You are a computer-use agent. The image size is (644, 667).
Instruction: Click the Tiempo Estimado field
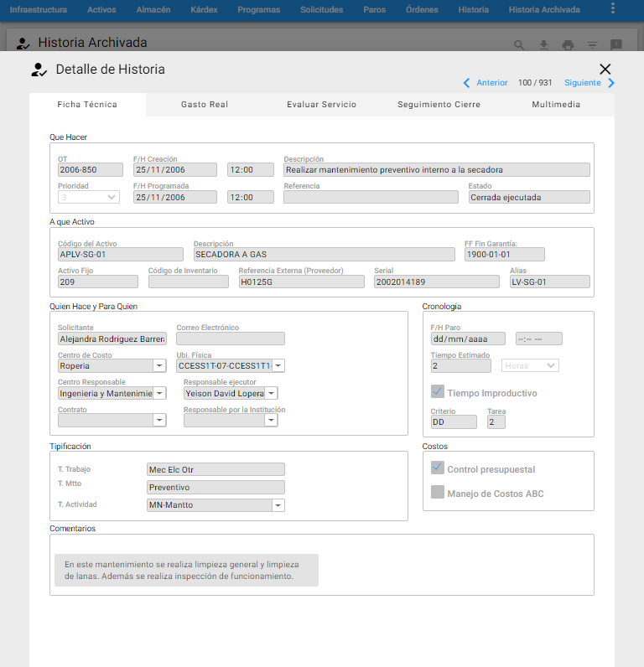click(x=460, y=366)
